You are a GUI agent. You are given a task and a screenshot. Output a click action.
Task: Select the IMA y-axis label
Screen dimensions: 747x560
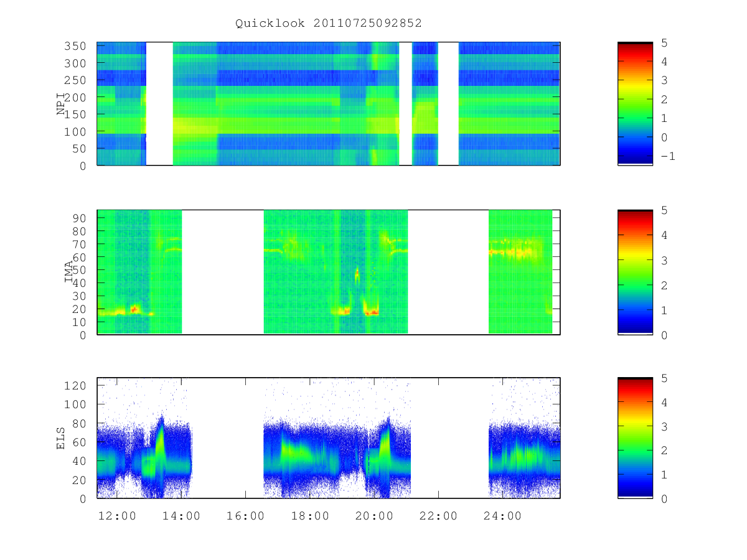[x=68, y=272]
